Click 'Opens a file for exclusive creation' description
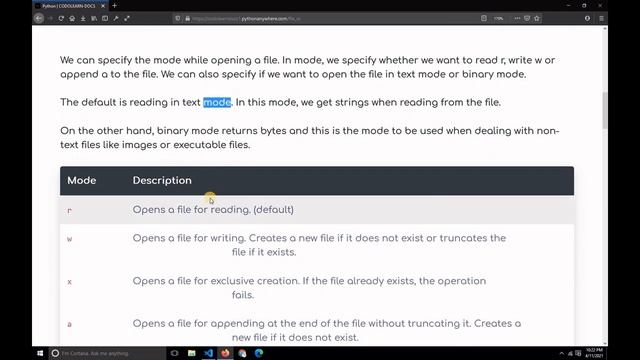This screenshot has width=640, height=360. [x=309, y=288]
